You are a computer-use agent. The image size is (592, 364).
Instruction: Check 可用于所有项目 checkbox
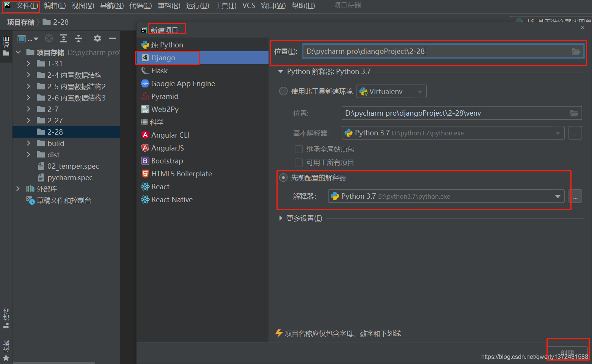[299, 163]
